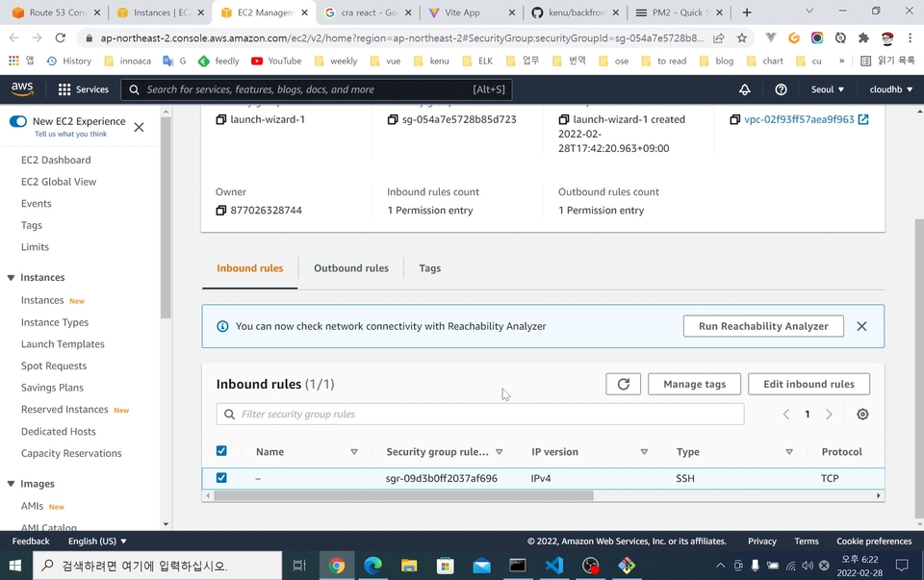Image resolution: width=924 pixels, height=580 pixels.
Task: Open the English (US) language dropdown
Action: point(97,542)
